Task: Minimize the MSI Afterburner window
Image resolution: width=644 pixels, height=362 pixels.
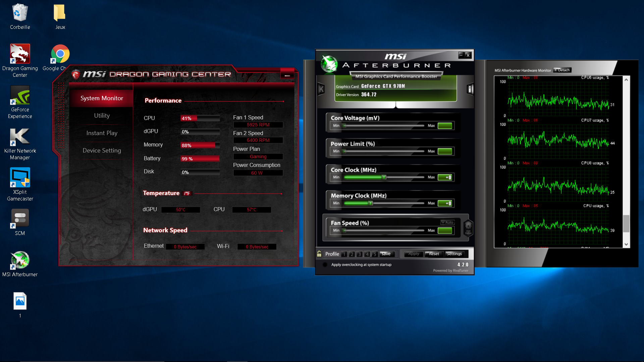Action: click(x=461, y=55)
